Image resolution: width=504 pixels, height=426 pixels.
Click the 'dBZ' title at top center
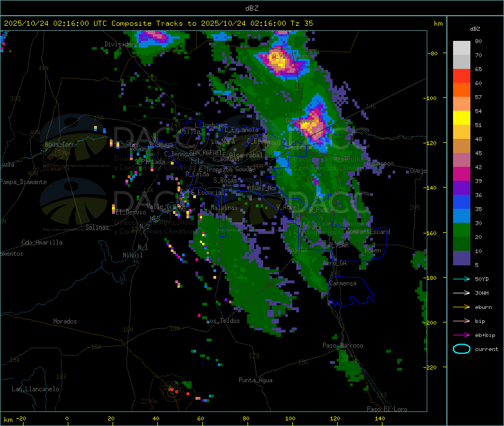251,8
